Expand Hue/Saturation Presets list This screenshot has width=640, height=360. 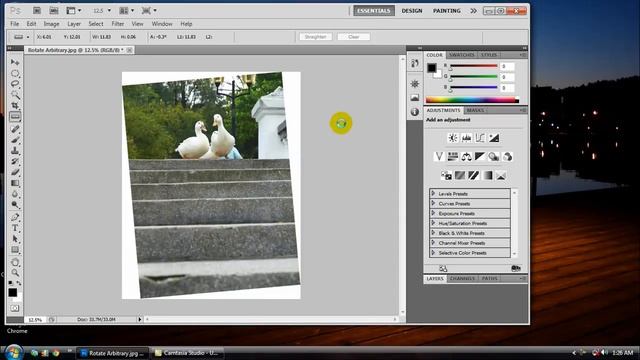click(433, 223)
